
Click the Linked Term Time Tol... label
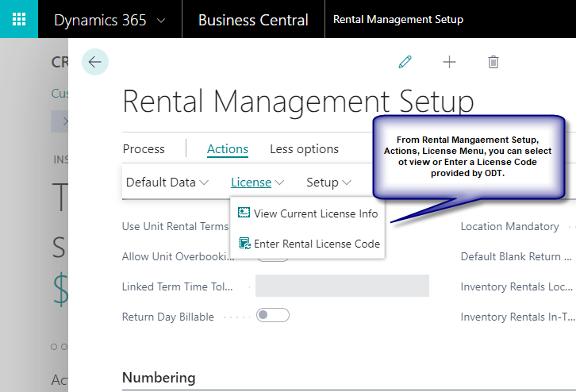pyautogui.click(x=178, y=286)
